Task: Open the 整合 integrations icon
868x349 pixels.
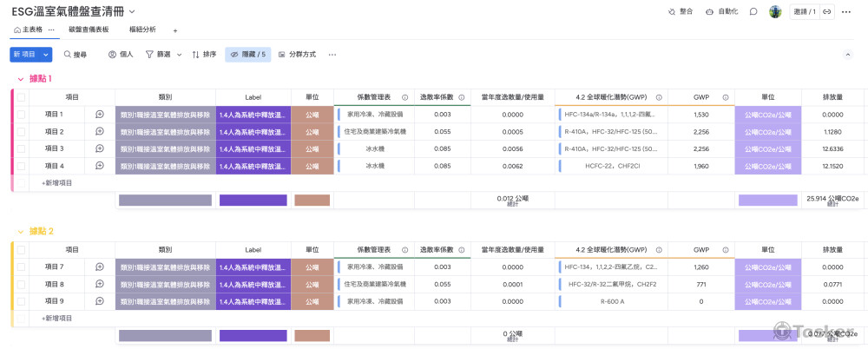Action: point(673,12)
